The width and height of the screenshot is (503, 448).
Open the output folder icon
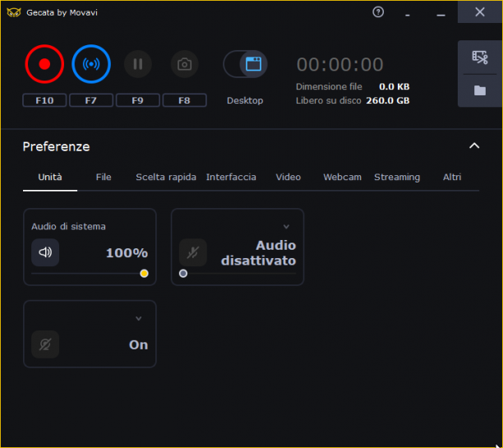point(480,90)
